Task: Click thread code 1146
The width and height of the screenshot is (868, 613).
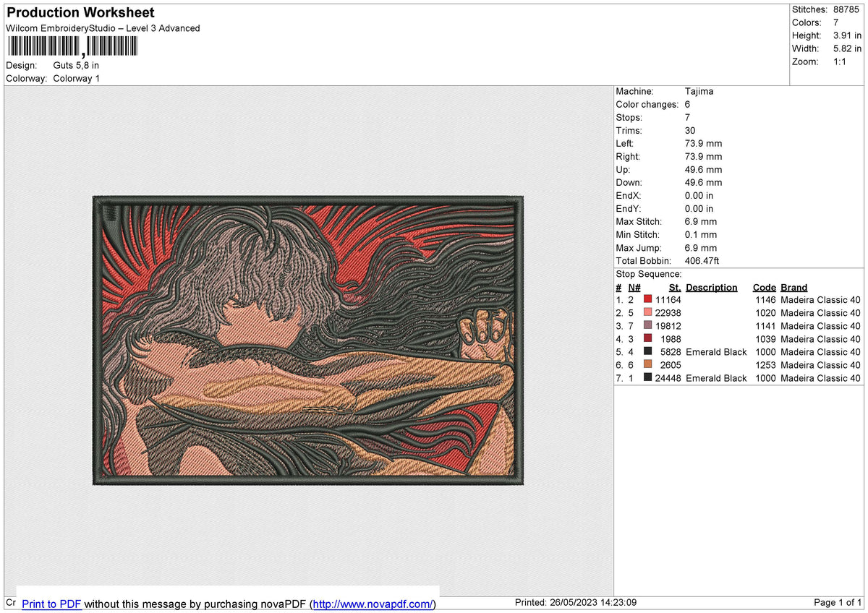Action: pos(765,299)
